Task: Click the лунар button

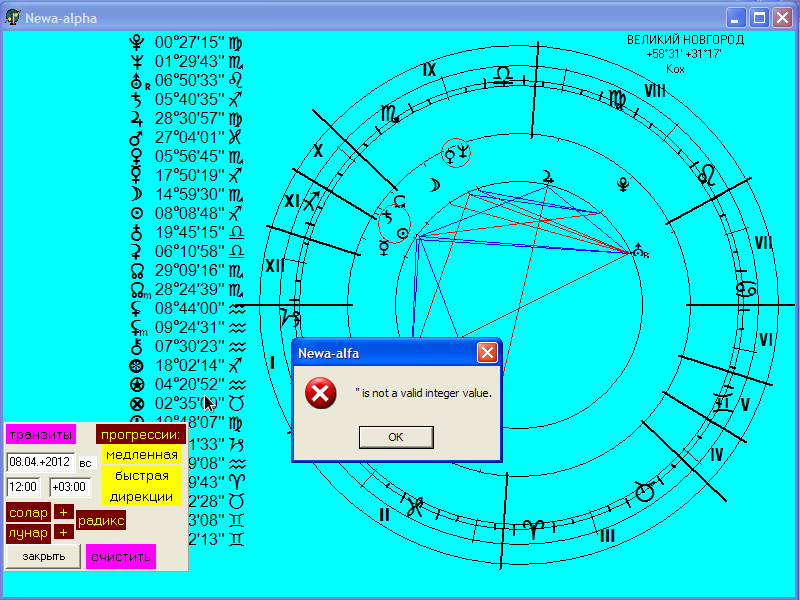Action: coord(29,533)
